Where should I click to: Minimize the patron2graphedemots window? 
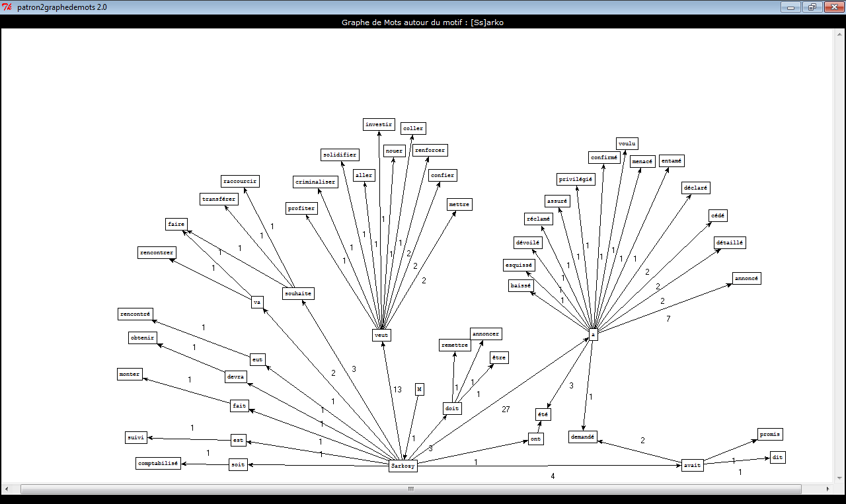(x=790, y=7)
